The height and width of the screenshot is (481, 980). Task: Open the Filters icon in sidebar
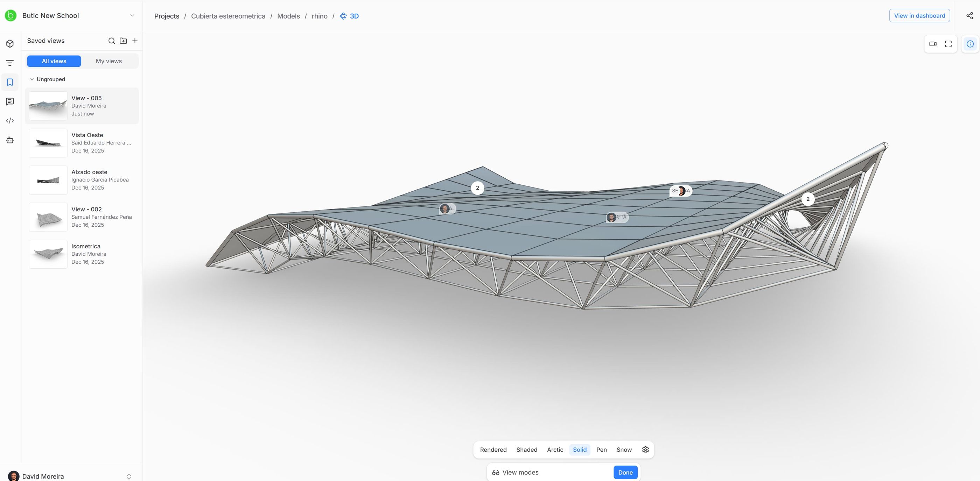point(10,63)
